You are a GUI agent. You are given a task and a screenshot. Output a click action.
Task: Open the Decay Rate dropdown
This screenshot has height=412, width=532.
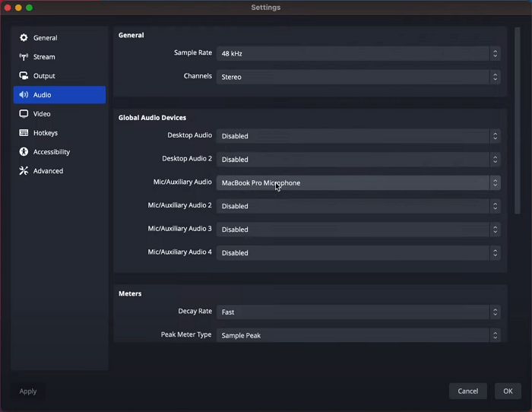point(358,312)
